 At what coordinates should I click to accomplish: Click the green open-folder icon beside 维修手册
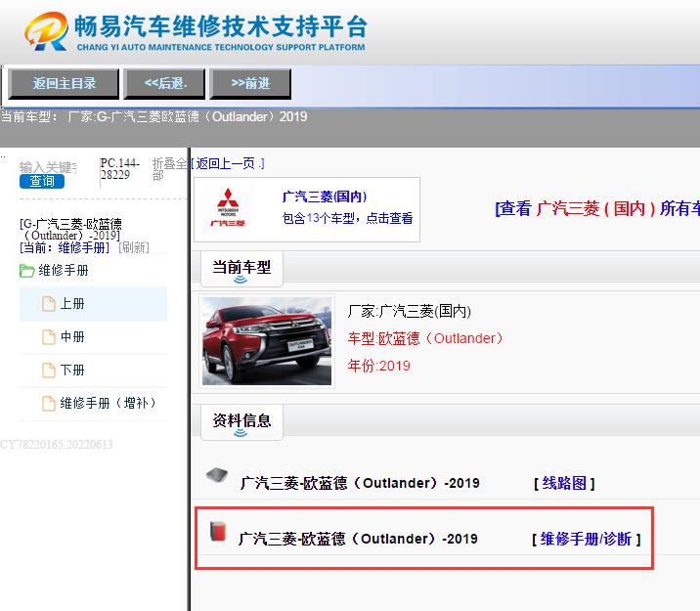[x=26, y=271]
